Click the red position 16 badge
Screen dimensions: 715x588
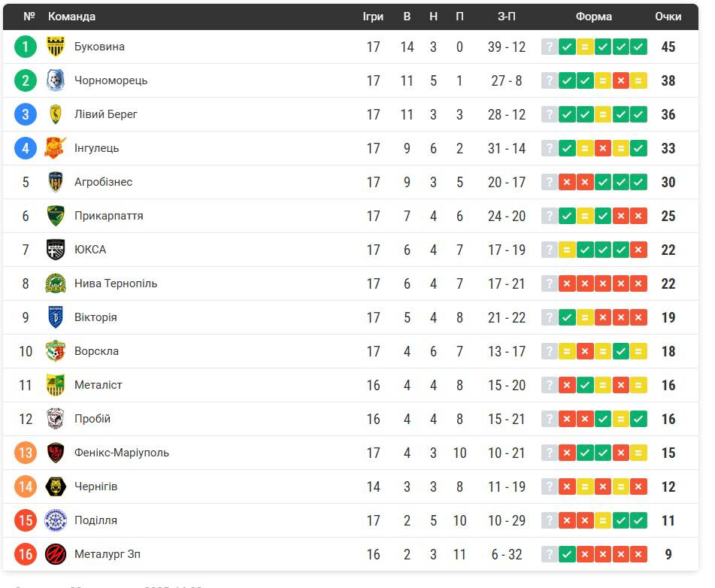26,554
